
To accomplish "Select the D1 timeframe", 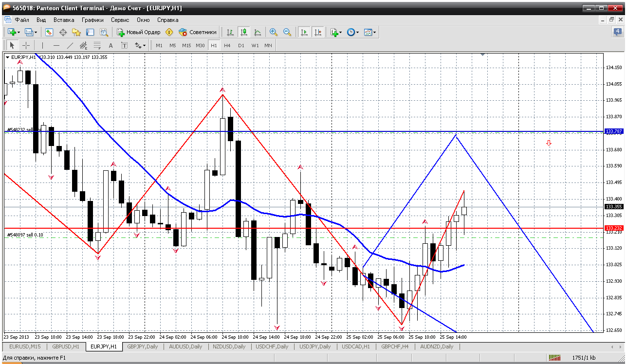I will point(241,45).
